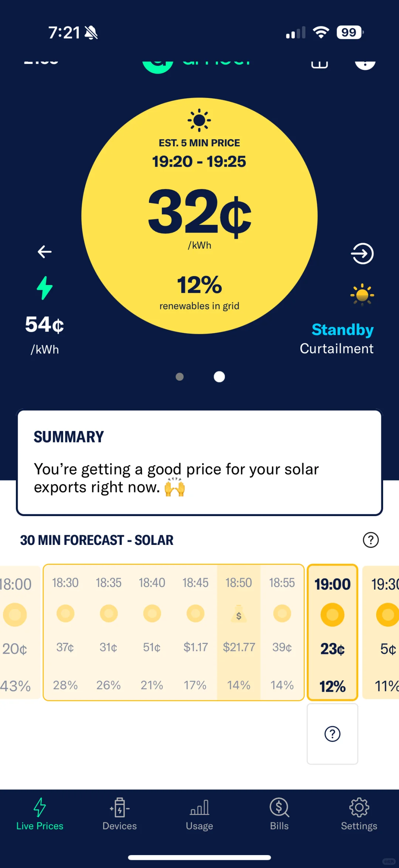Open the Standby Curtailment status
This screenshot has width=399, height=868.
click(x=337, y=339)
